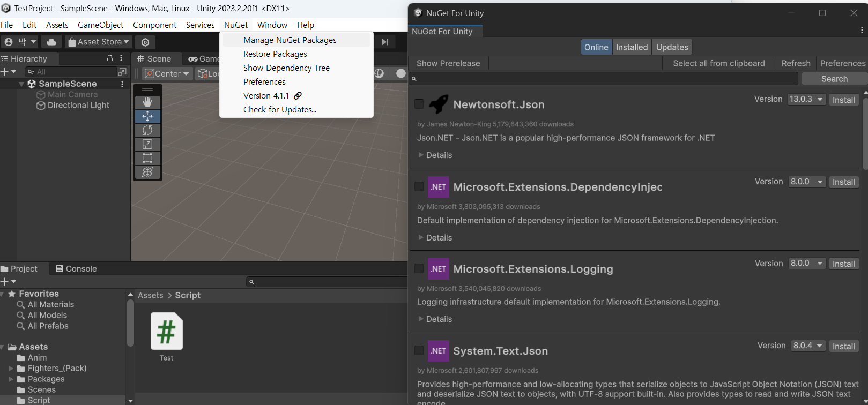
Task: Select the Scale tool in Scene toolbar
Action: click(x=147, y=144)
